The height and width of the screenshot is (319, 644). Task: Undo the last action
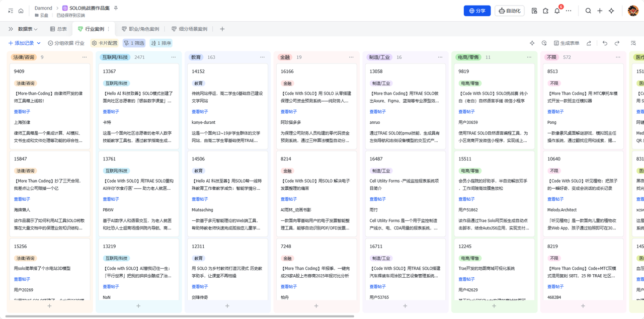pos(605,43)
